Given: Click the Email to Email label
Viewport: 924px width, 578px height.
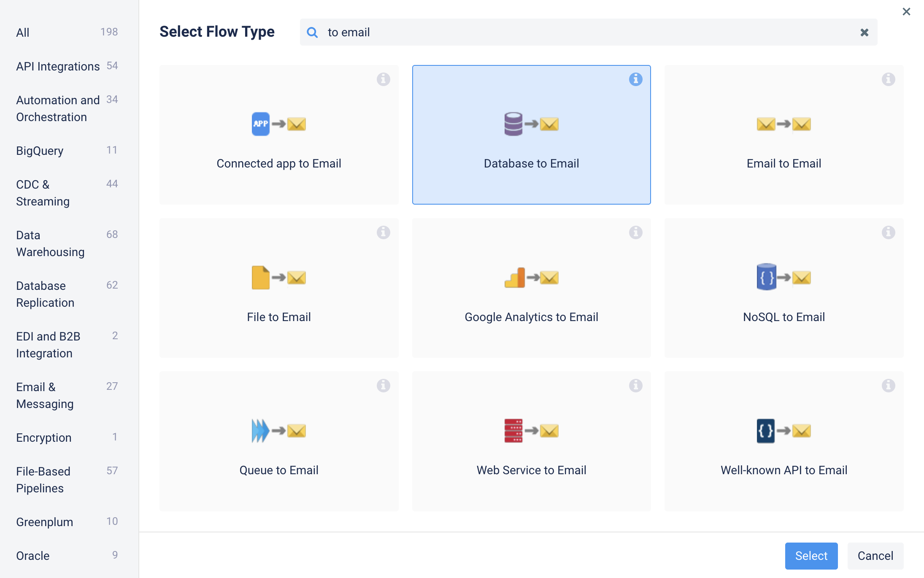Looking at the screenshot, I should [784, 163].
